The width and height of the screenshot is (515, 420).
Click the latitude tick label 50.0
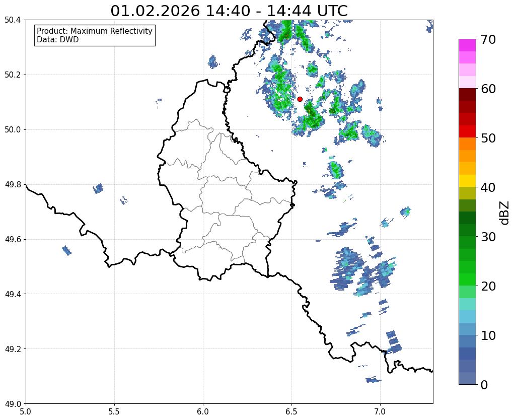click(13, 130)
